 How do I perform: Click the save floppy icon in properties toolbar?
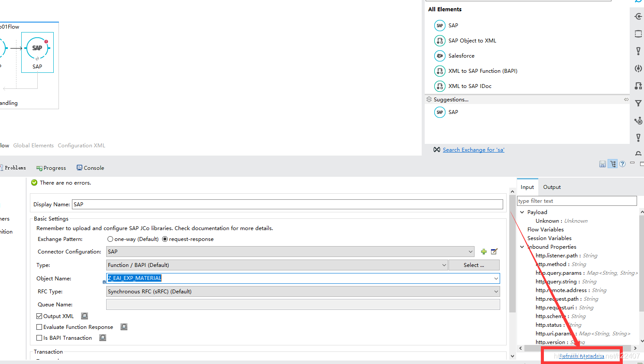coord(602,164)
